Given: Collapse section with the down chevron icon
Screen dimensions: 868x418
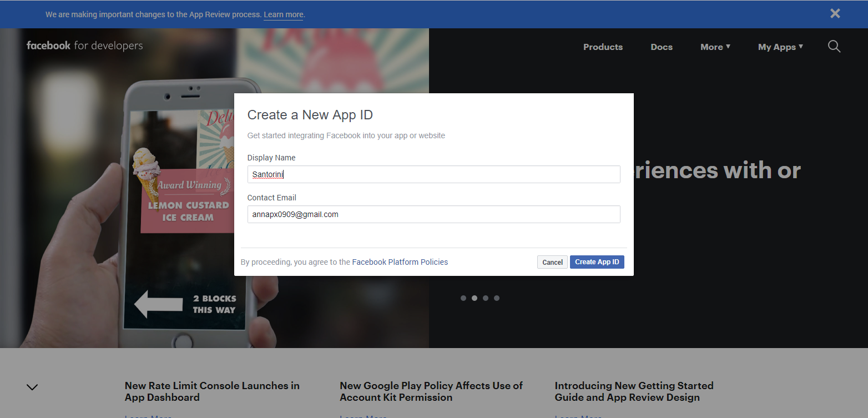Looking at the screenshot, I should [32, 387].
